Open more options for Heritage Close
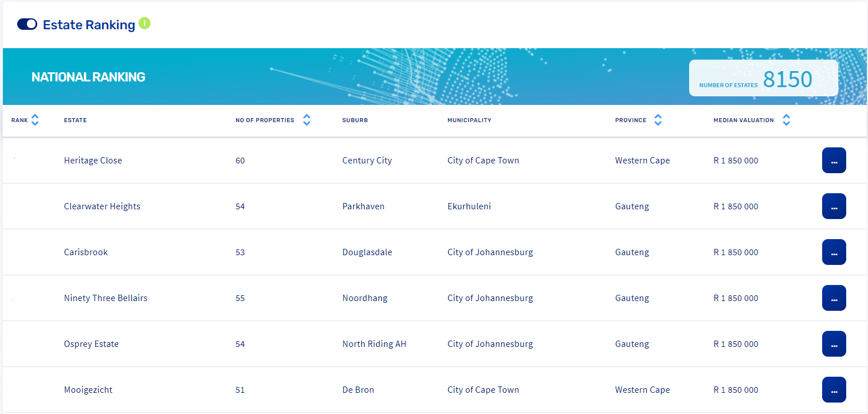 [834, 161]
